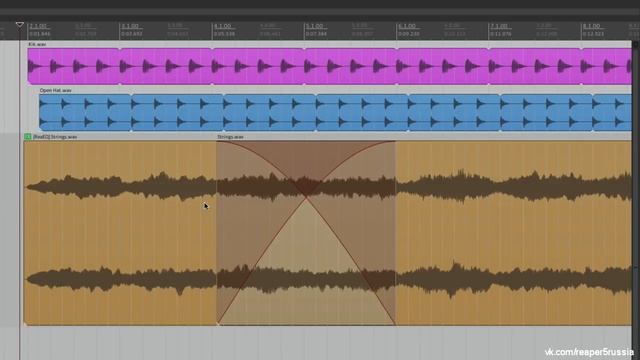Click the 4.1.00 bar marker on ruler
Image resolution: width=640 pixels, height=360 pixels.
(222, 26)
